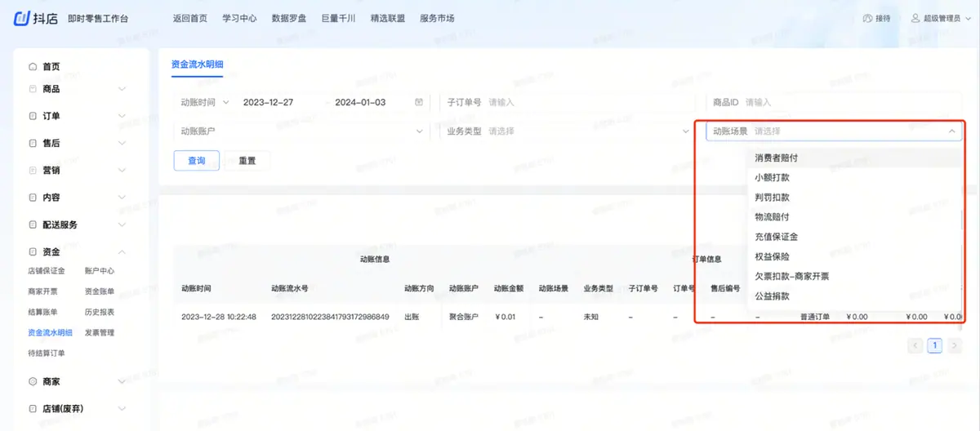Image resolution: width=980 pixels, height=431 pixels.
Task: Expand the 店铺(废弃) menu chevron
Action: [x=122, y=408]
